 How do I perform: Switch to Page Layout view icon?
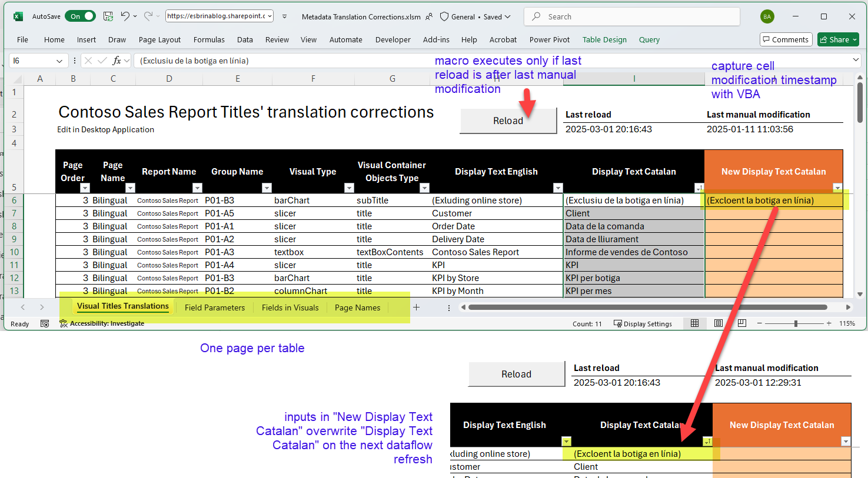[x=719, y=323]
